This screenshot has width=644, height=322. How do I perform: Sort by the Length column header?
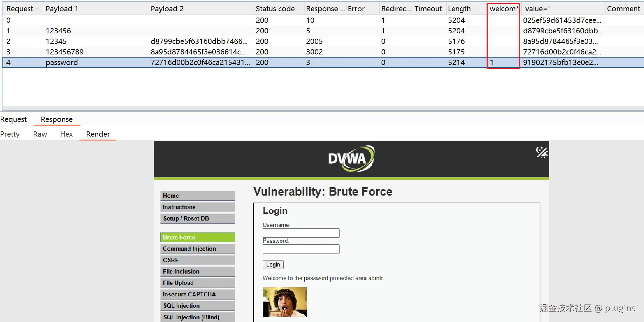[466, 9]
